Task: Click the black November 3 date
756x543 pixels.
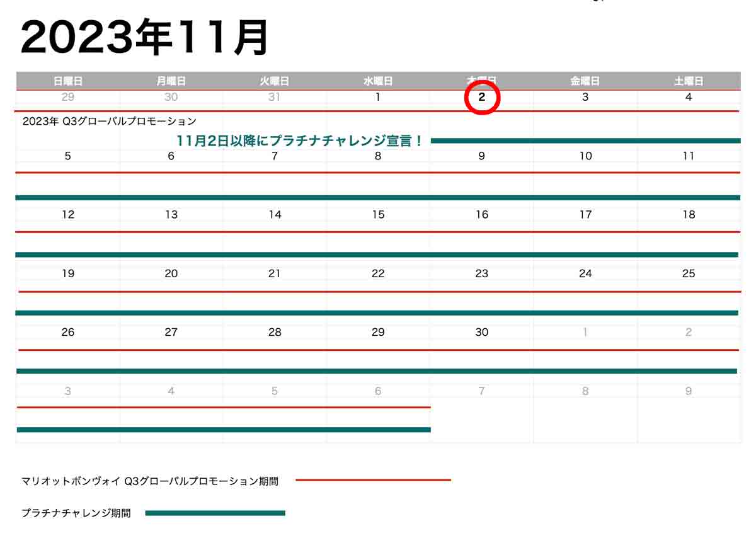Action: click(585, 97)
